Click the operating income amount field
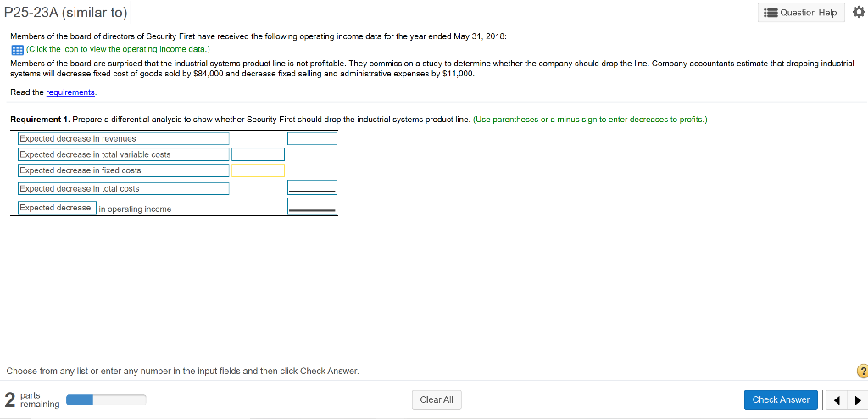868x419 pixels. click(x=312, y=206)
